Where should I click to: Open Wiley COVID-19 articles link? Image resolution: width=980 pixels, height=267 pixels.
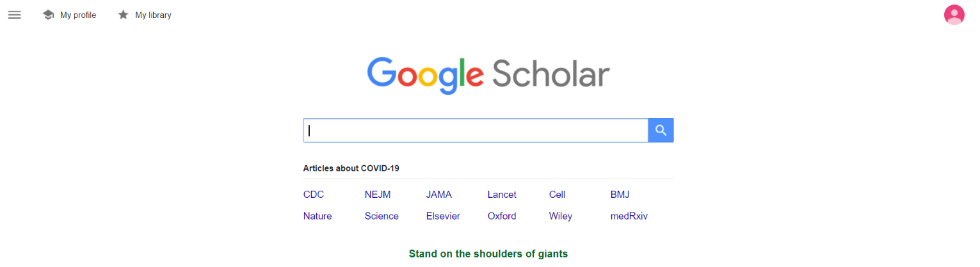pyautogui.click(x=561, y=216)
